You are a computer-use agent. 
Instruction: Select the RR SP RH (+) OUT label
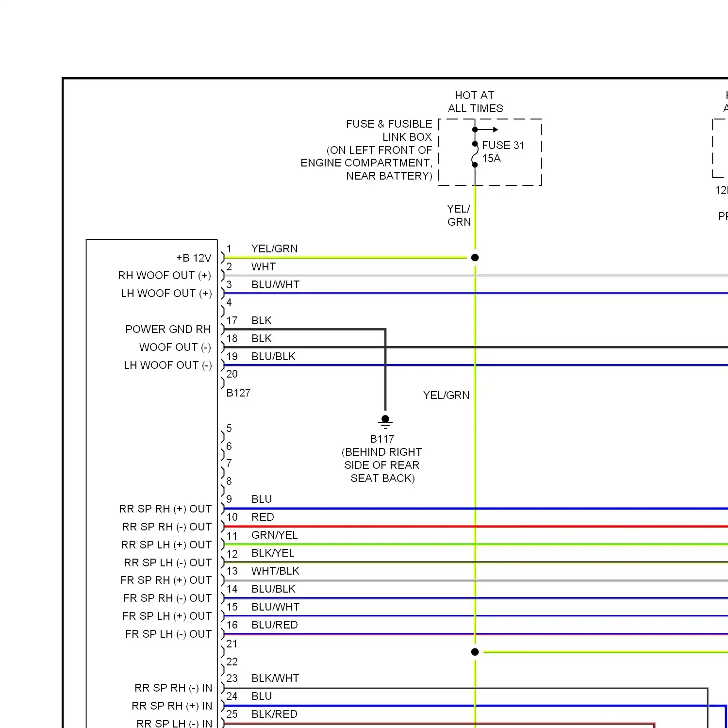coord(165,509)
